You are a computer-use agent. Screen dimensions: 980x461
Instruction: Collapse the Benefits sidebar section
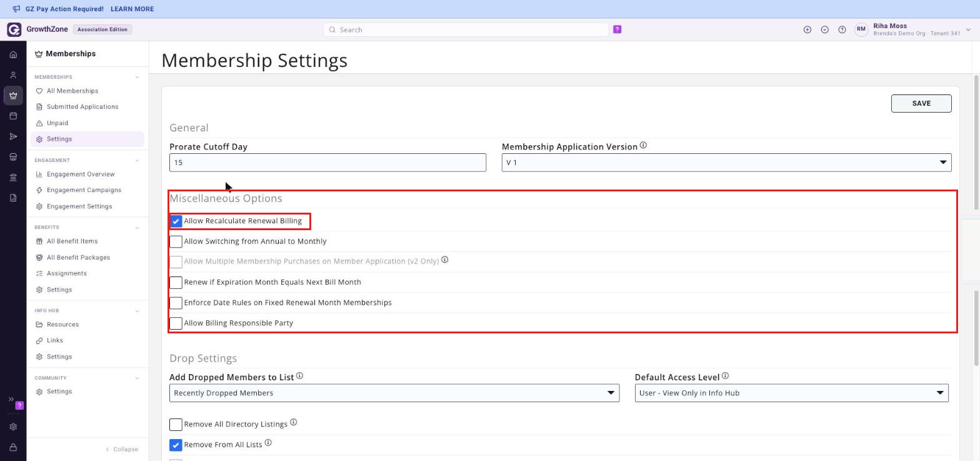click(x=137, y=228)
